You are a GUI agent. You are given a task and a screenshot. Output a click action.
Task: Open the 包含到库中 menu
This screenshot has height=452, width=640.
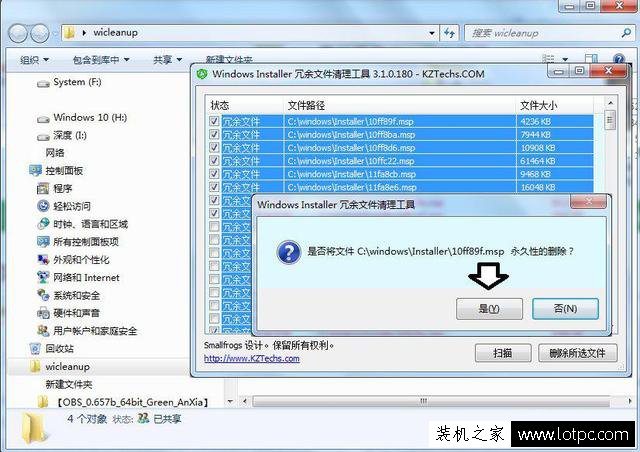(101, 60)
